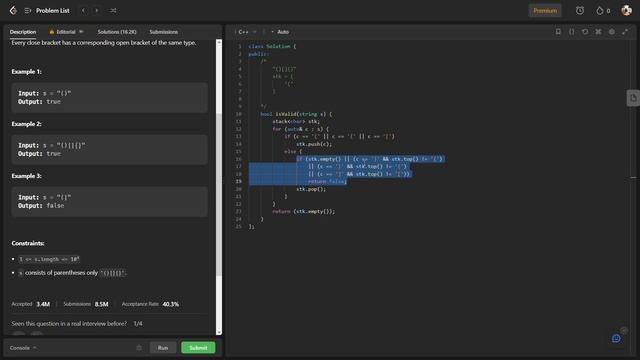Click the Example 2 heading
Viewport: 640px width, 360px height.
coord(27,124)
